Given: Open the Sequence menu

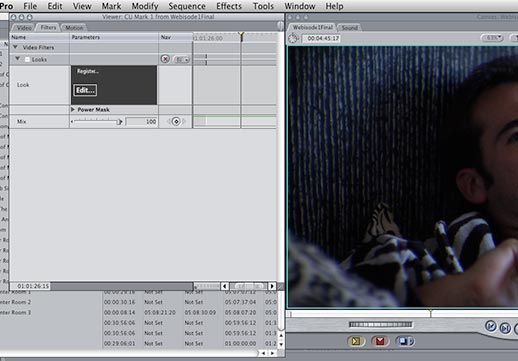Looking at the screenshot, I should (x=187, y=6).
